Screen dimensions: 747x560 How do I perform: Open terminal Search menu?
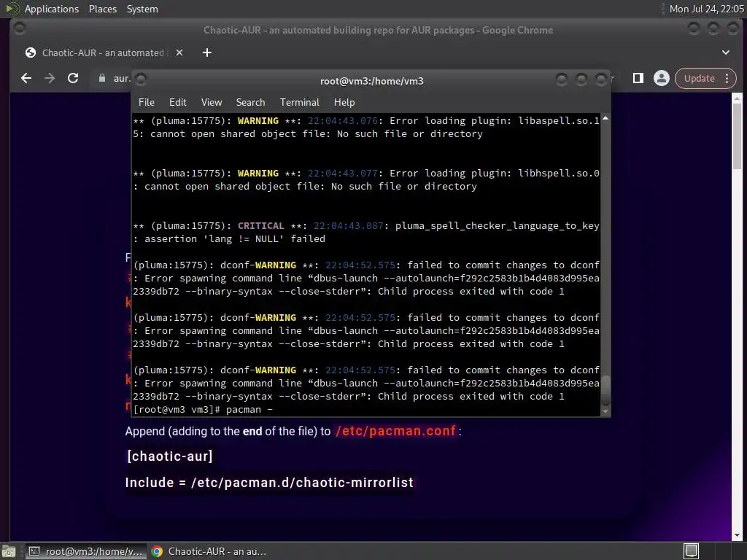[251, 102]
